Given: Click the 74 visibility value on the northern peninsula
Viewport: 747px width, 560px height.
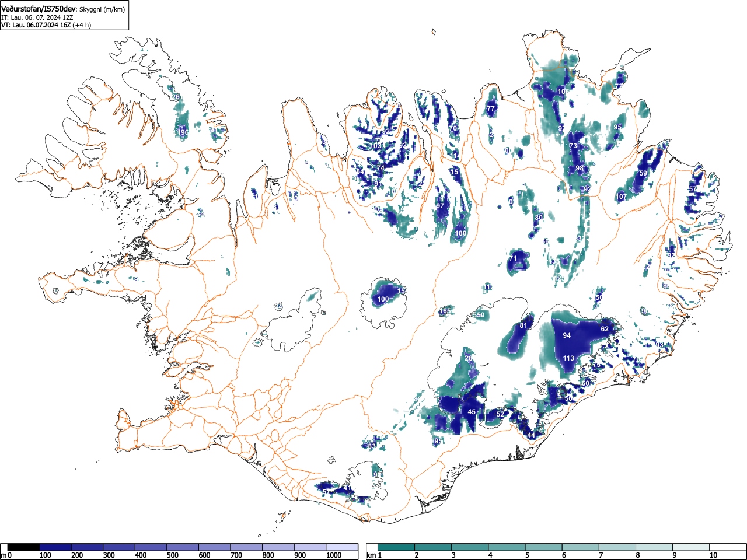Looking at the screenshot, I should point(381,168).
